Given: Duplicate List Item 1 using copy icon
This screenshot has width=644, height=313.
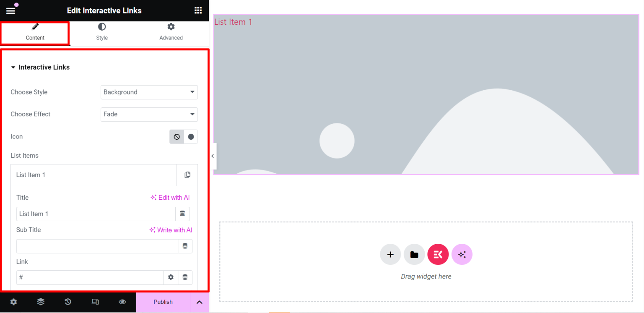Looking at the screenshot, I should point(187,175).
